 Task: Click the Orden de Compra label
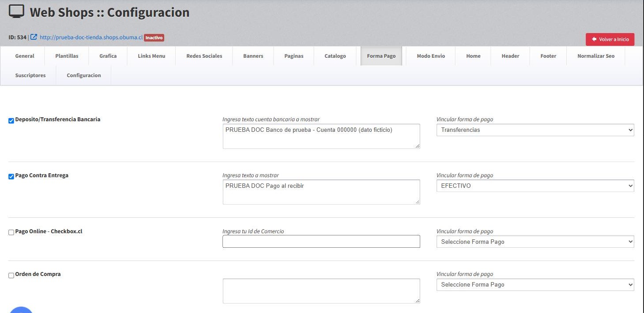(x=38, y=274)
